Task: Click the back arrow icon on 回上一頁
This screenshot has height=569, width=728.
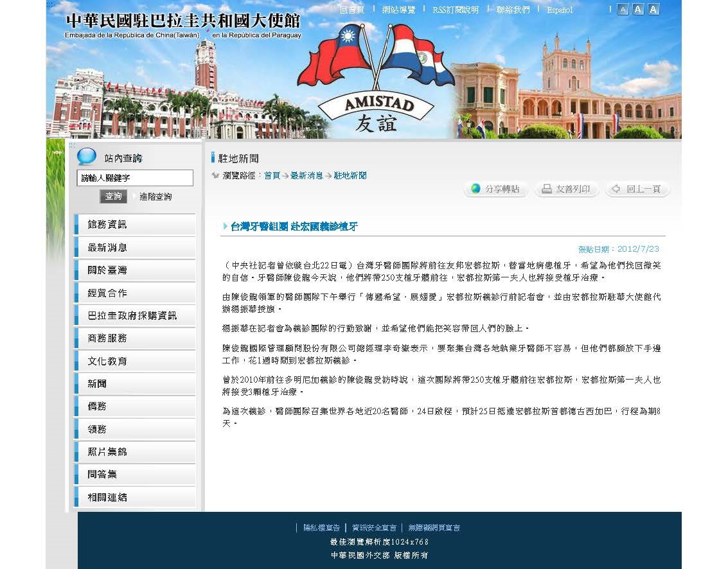Action: pyautogui.click(x=616, y=188)
